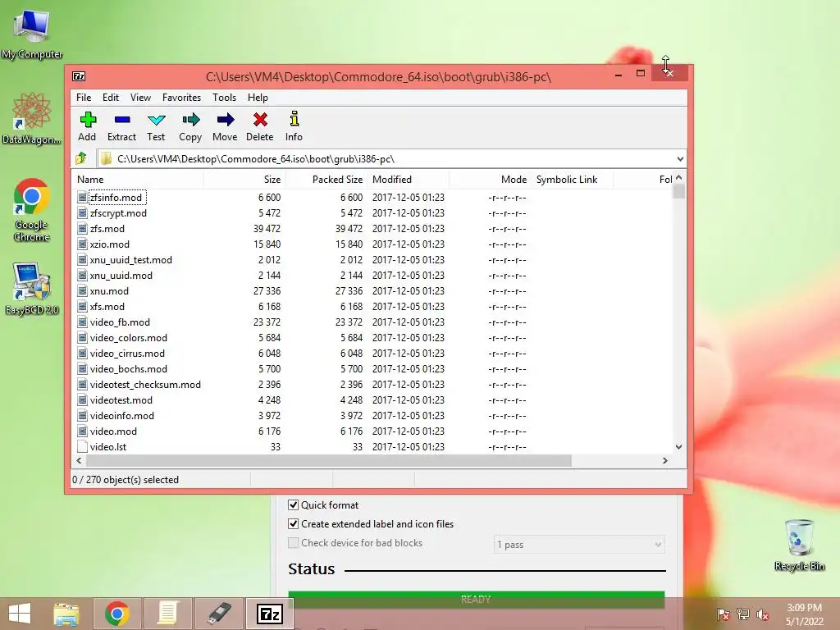Select the zfsinfo.mod file
Screen dimensions: 840x630
116,198
